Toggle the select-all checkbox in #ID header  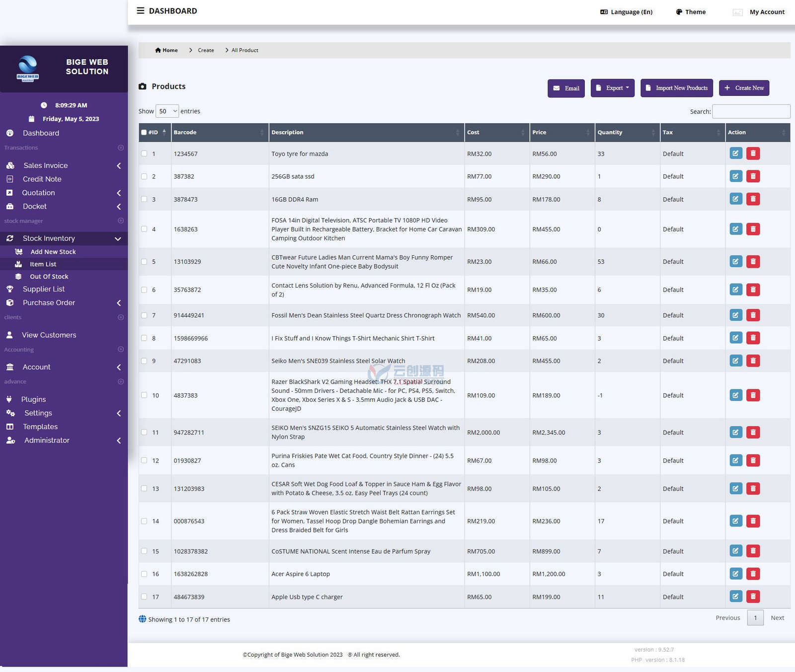click(x=144, y=132)
